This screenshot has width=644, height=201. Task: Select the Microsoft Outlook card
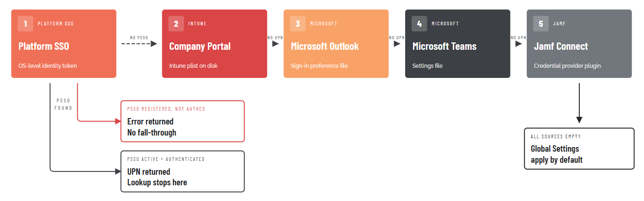point(336,44)
